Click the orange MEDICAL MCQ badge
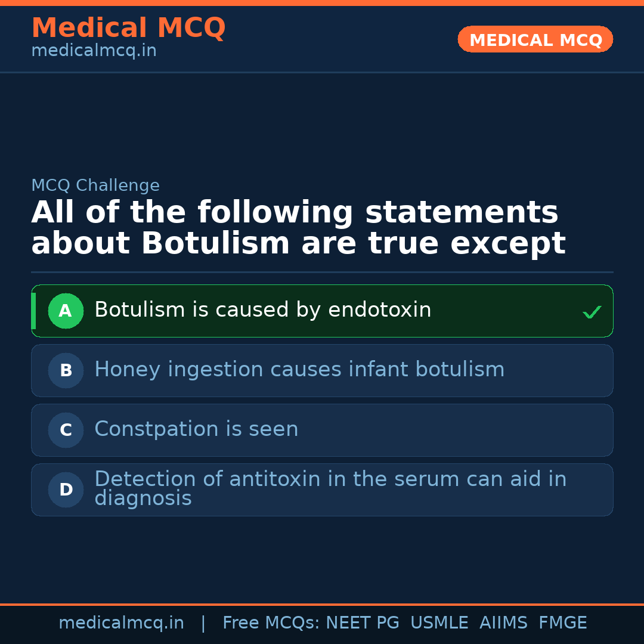The width and height of the screenshot is (644, 644). tap(535, 39)
